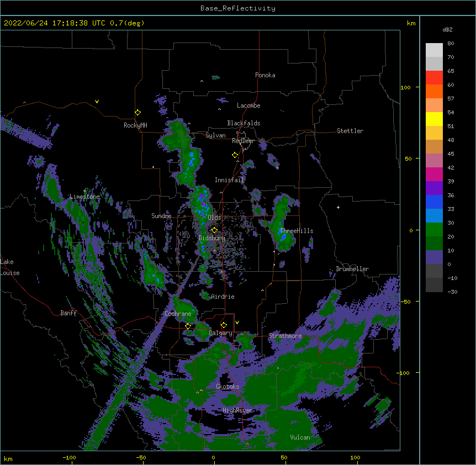
Task: Click the Ponoka city label
Action: [265, 75]
